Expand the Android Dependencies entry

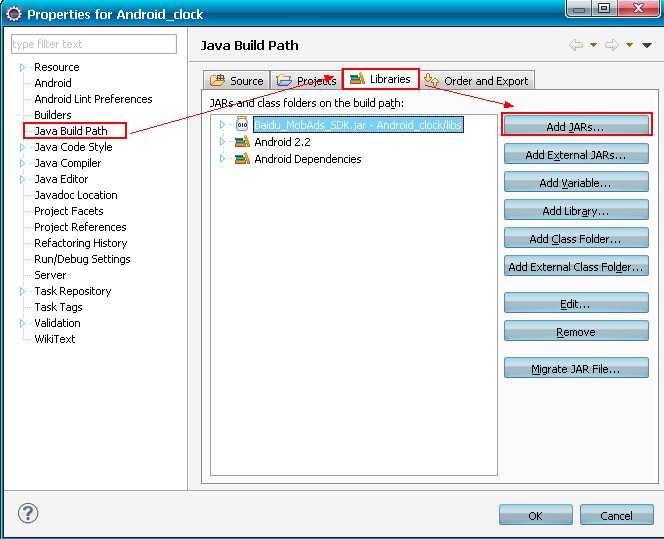[222, 159]
